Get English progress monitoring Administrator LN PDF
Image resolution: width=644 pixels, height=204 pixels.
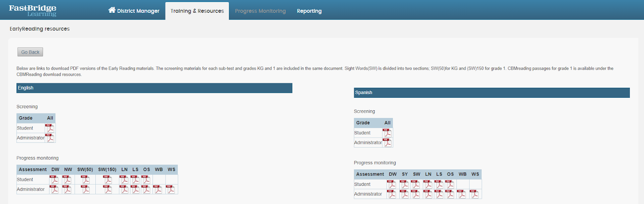point(124,189)
